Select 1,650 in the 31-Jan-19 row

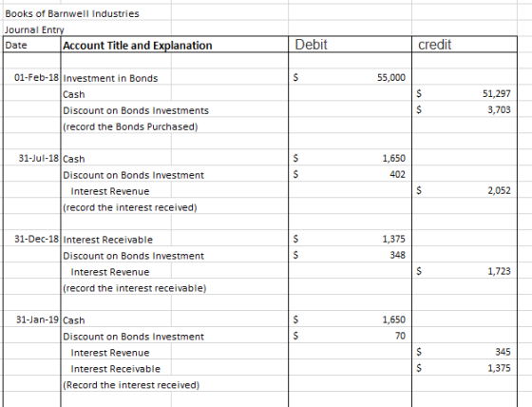pyautogui.click(x=393, y=320)
